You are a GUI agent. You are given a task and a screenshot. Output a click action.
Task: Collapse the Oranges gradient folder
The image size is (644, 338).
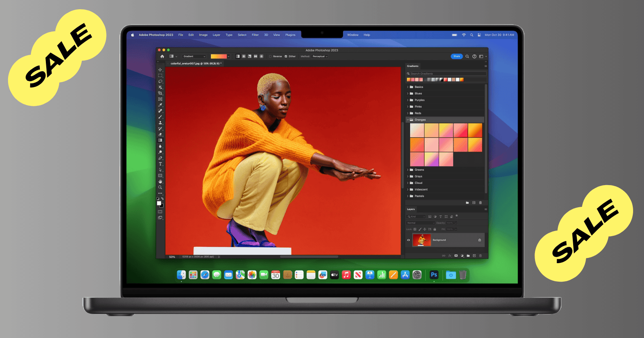point(408,120)
